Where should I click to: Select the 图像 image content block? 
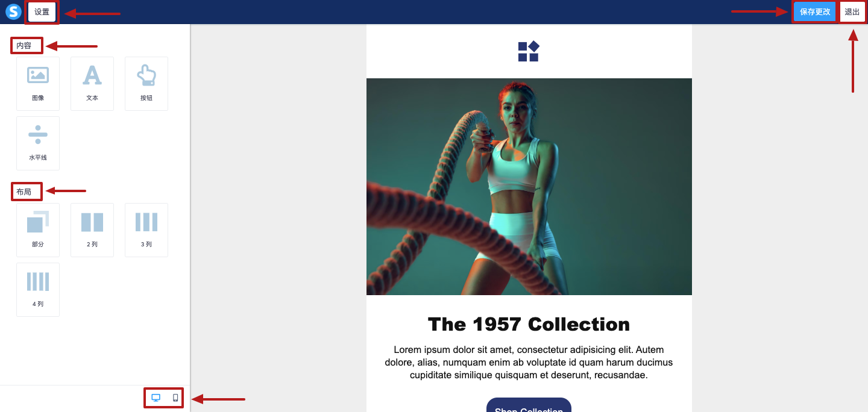(38, 84)
